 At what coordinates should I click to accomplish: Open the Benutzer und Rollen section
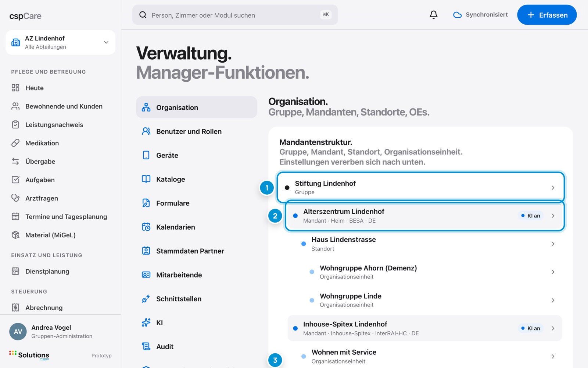point(197,131)
